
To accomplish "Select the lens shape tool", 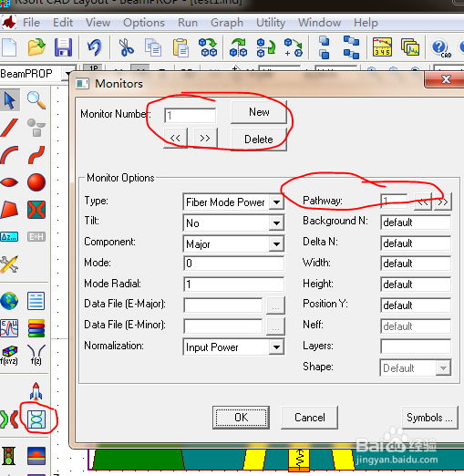I will [x=9, y=182].
